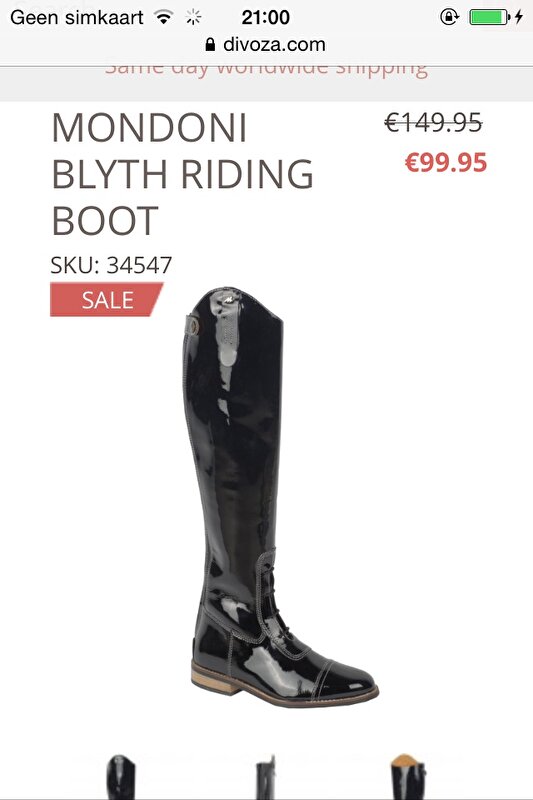Select the first boot thumbnail
The image size is (533, 800).
tap(121, 777)
